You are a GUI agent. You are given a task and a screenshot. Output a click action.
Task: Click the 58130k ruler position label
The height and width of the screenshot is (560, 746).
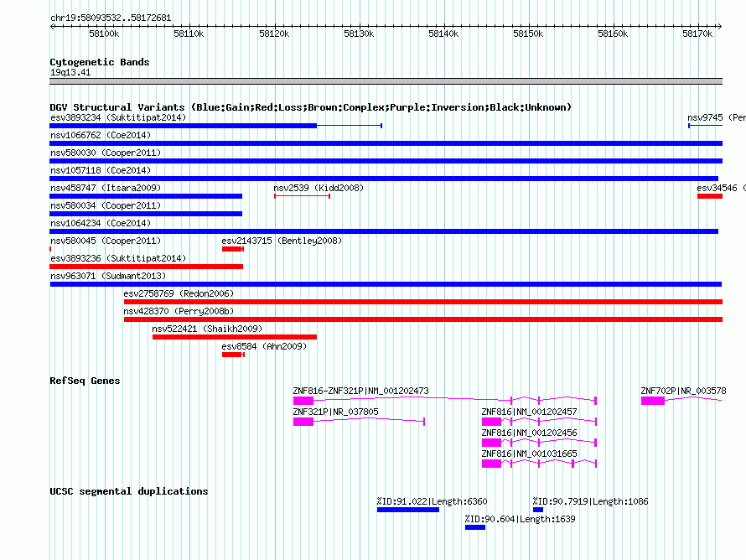pyautogui.click(x=359, y=34)
